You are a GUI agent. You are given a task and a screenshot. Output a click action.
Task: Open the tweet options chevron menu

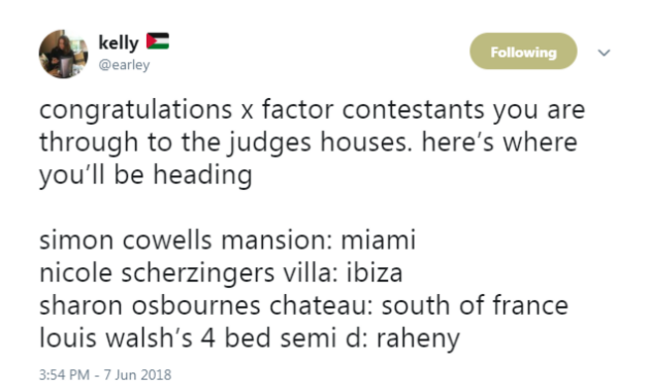coord(604,52)
